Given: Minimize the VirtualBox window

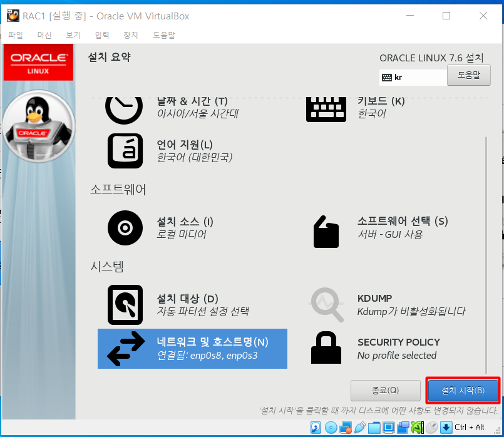Looking at the screenshot, I should point(410,16).
